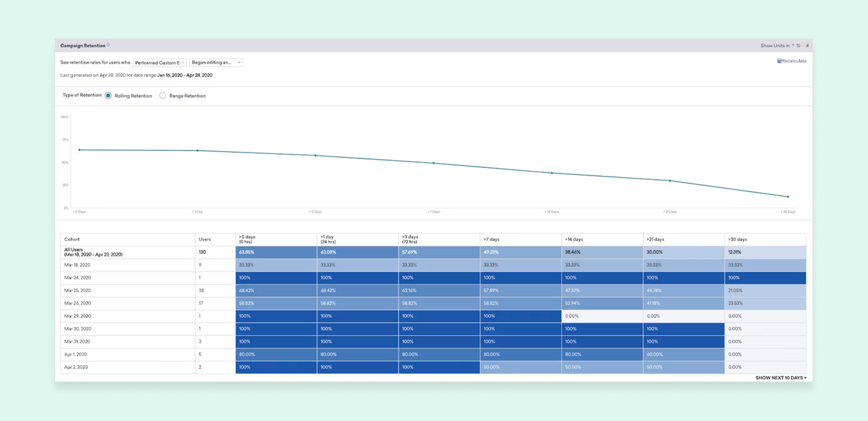Click the >0 days column header

(x=247, y=239)
